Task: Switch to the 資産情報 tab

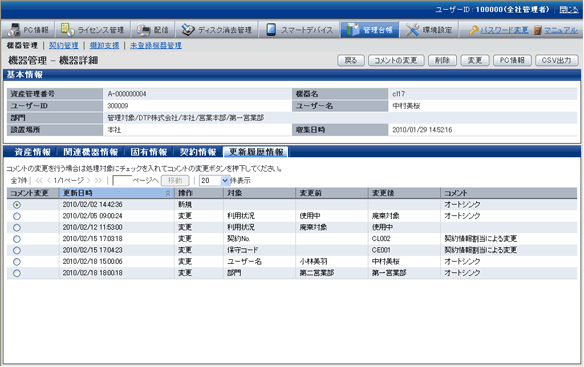Action: pyautogui.click(x=32, y=152)
